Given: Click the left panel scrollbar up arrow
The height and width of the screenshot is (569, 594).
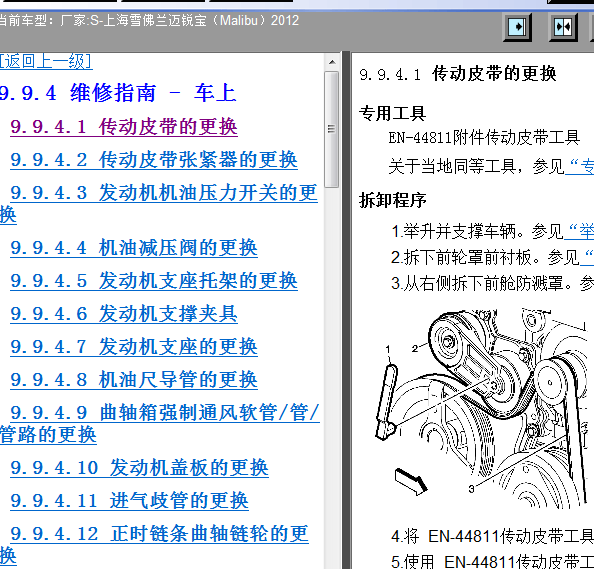Looking at the screenshot, I should [332, 62].
